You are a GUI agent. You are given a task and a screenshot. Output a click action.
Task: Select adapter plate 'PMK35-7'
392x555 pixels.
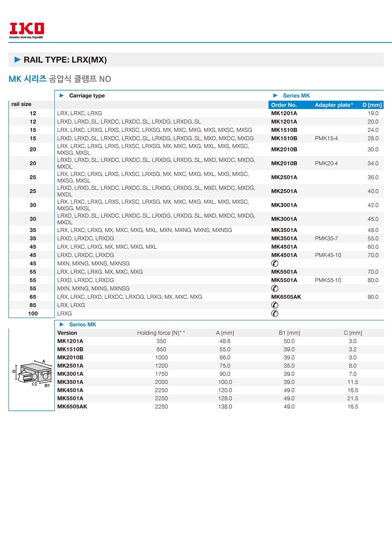326,238
